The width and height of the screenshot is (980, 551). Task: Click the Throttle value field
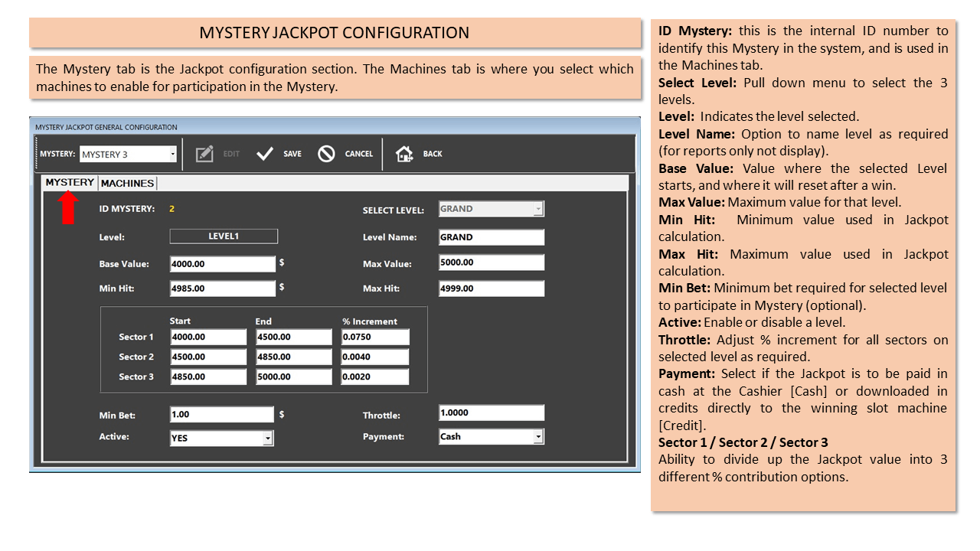coord(492,412)
